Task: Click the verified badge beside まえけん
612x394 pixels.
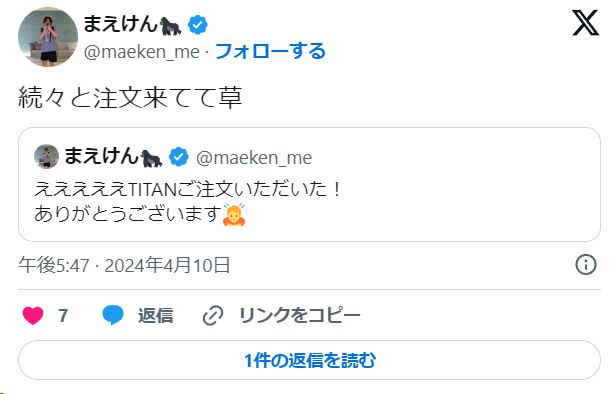Action: pos(197,25)
